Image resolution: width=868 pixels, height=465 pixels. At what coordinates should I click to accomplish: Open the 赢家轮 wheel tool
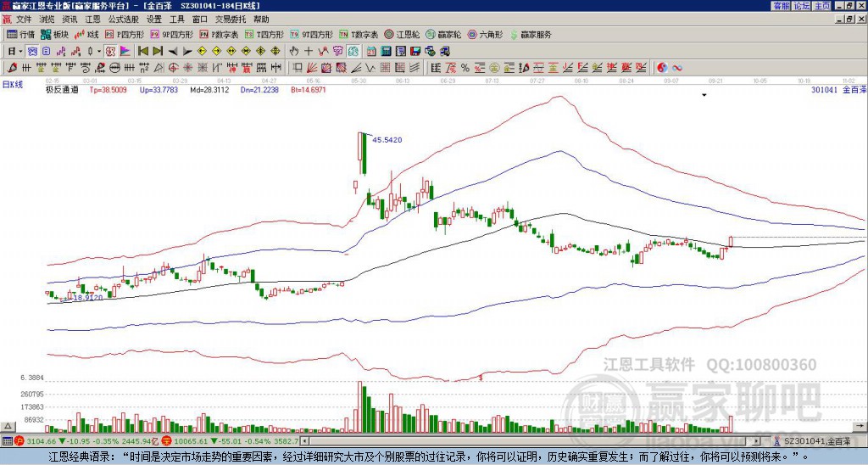coord(443,34)
